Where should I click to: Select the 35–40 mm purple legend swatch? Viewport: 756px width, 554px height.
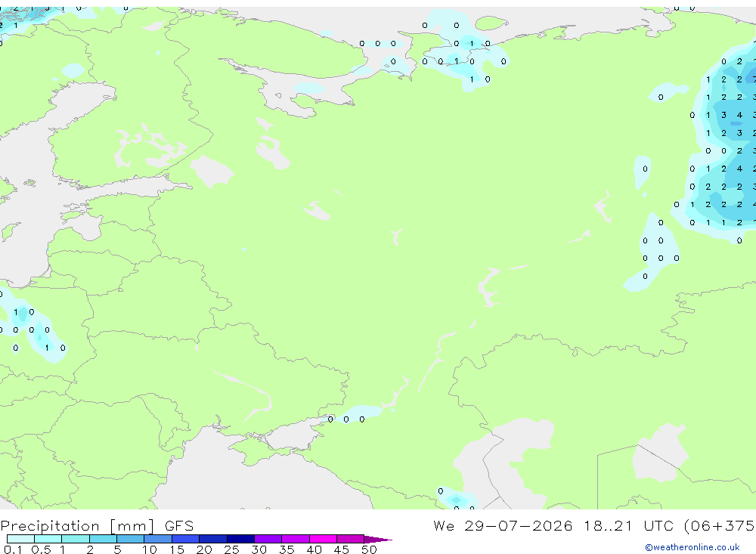[x=295, y=539]
